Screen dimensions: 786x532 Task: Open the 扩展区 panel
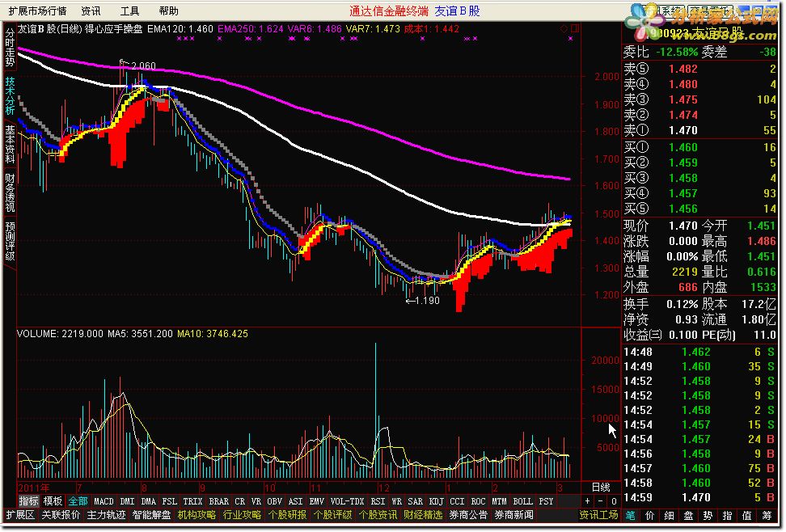click(20, 515)
